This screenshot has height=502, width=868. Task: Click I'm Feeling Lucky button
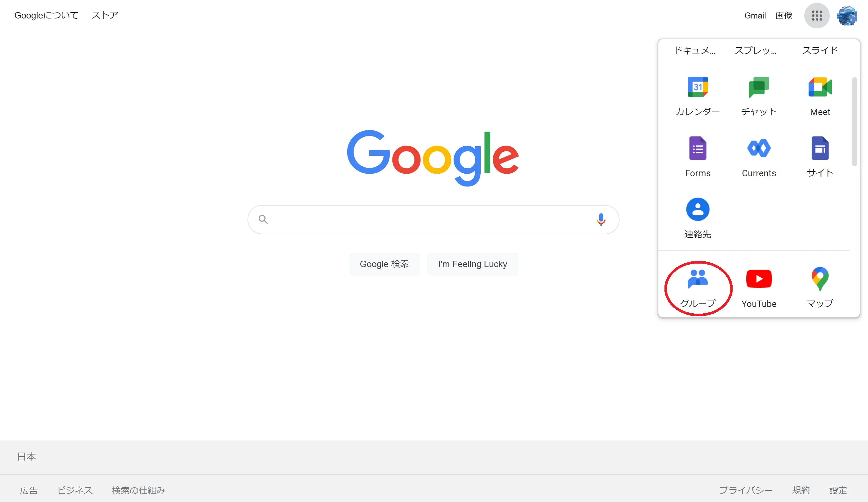click(472, 264)
